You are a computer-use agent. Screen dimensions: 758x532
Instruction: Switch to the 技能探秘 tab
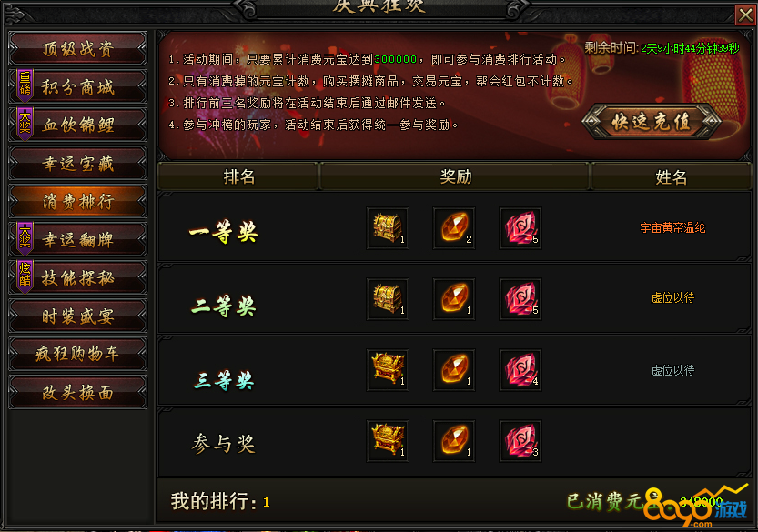point(78,277)
